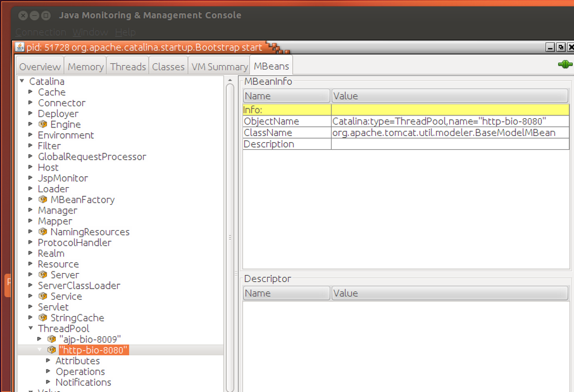Click the NamingResources bean icon
This screenshot has width=574, height=392.
[43, 232]
